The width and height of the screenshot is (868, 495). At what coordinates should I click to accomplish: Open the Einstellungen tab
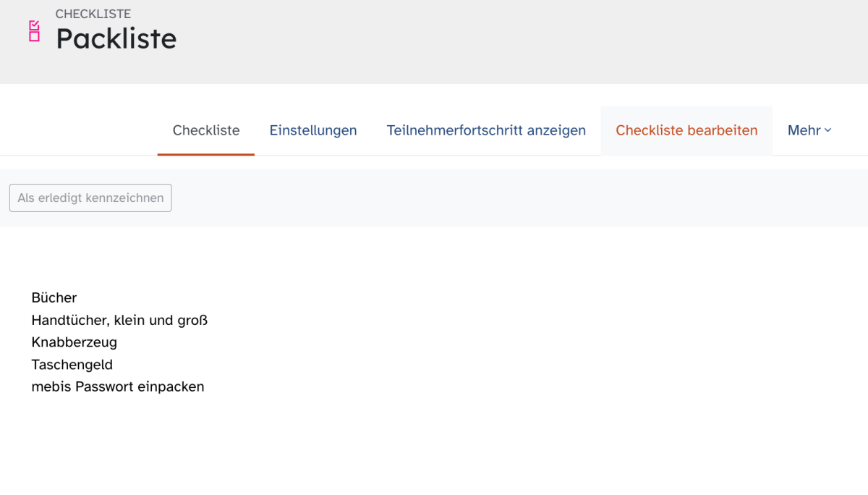(x=313, y=130)
